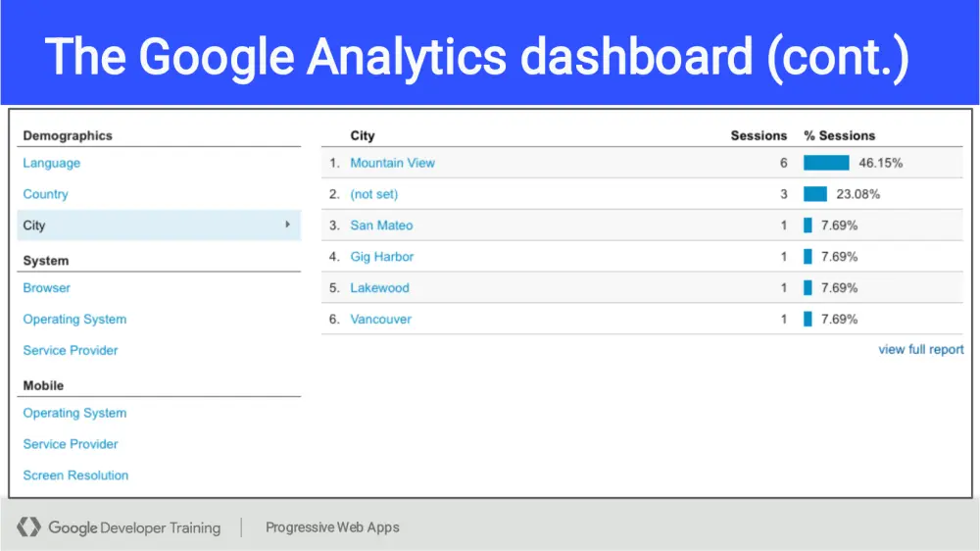The image size is (980, 551).
Task: Click the % Sessions column header
Action: pos(839,136)
